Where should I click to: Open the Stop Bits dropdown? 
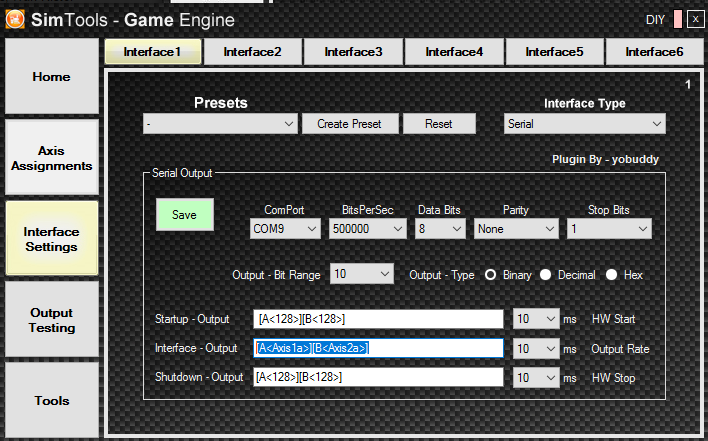[x=609, y=229]
